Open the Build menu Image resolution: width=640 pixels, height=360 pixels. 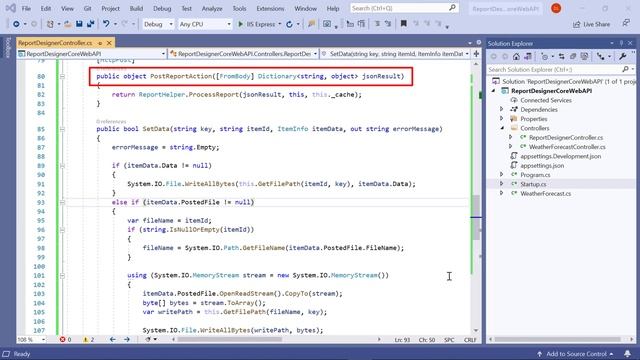coord(136,9)
